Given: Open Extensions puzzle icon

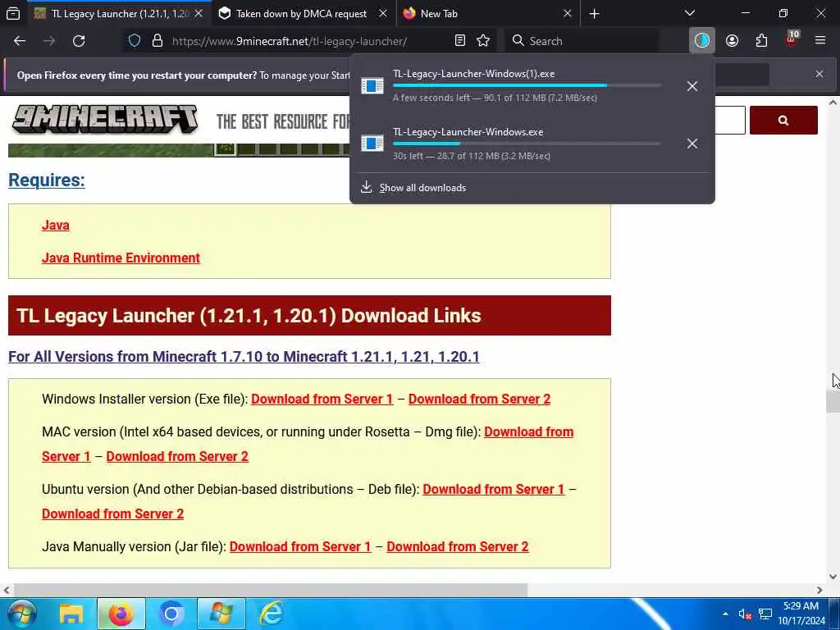Looking at the screenshot, I should (x=761, y=41).
